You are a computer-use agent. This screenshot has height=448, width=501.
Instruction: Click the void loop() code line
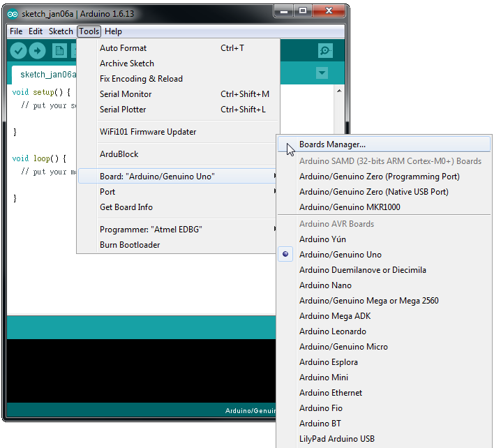(39, 158)
